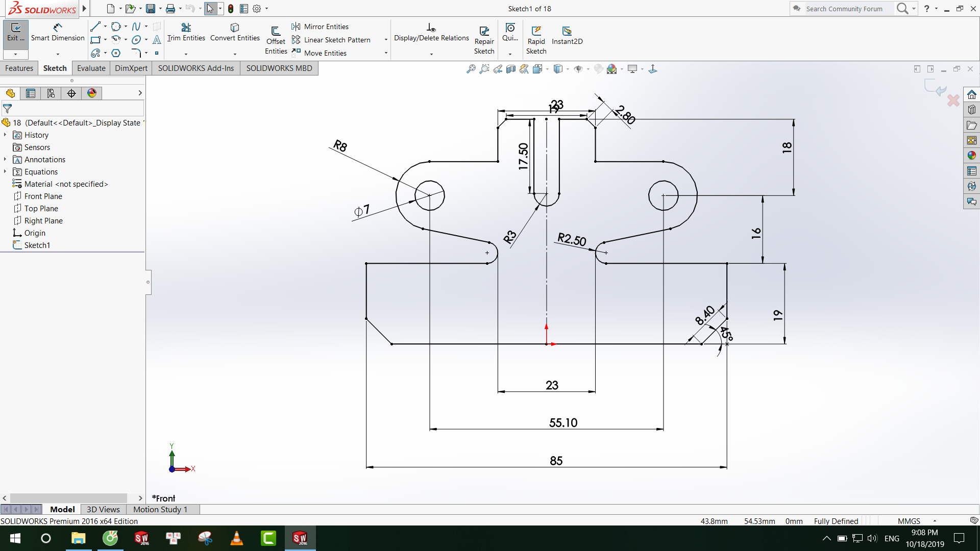Open DimXpertManager tab icon
980x551 pixels.
[x=71, y=93]
